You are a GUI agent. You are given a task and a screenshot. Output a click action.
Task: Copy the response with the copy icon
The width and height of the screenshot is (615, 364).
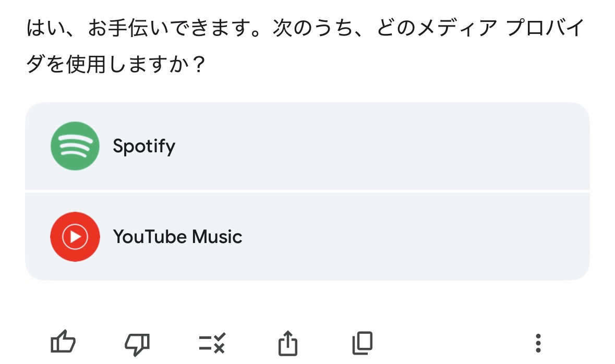pos(363,343)
